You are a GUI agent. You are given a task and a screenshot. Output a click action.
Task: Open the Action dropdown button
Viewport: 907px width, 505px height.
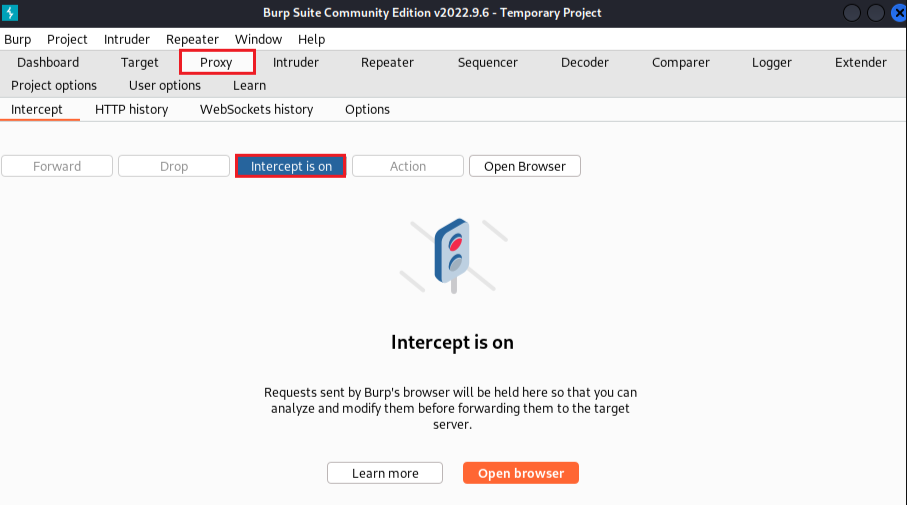(408, 166)
